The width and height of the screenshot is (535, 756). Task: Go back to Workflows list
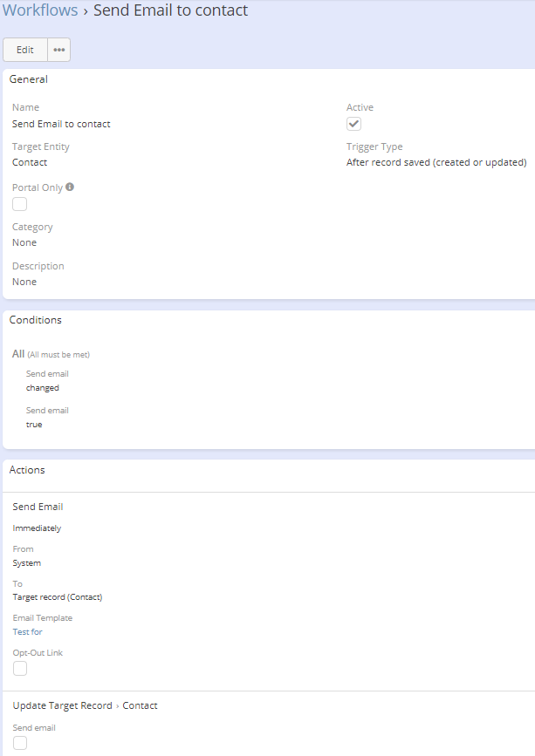pyautogui.click(x=40, y=11)
